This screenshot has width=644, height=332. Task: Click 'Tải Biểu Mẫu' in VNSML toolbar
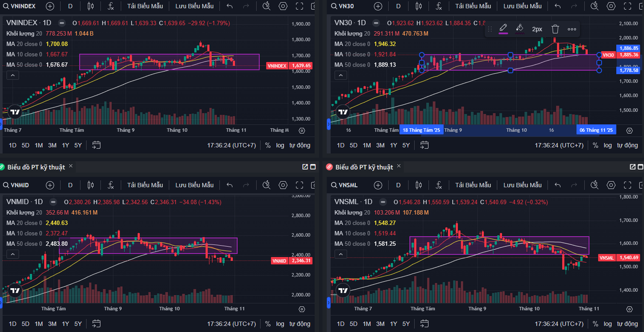pos(473,185)
